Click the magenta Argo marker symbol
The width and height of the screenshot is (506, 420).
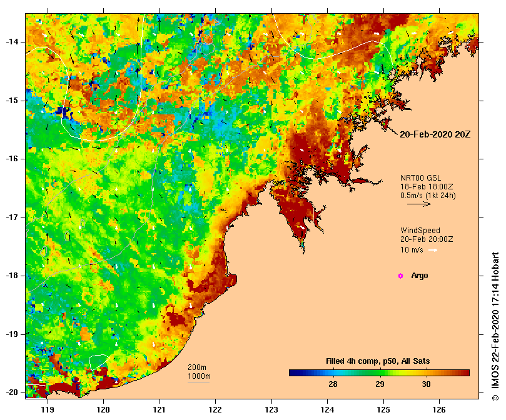[x=400, y=276]
